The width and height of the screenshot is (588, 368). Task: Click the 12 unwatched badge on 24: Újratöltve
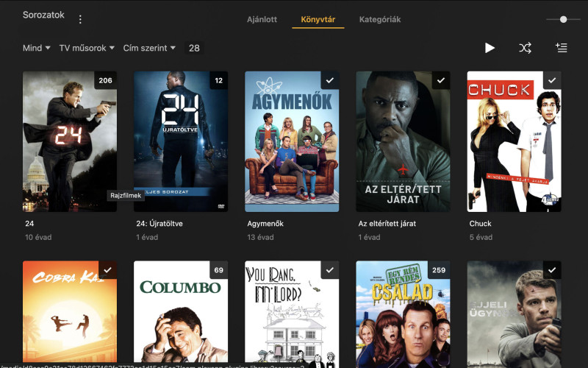coord(218,80)
